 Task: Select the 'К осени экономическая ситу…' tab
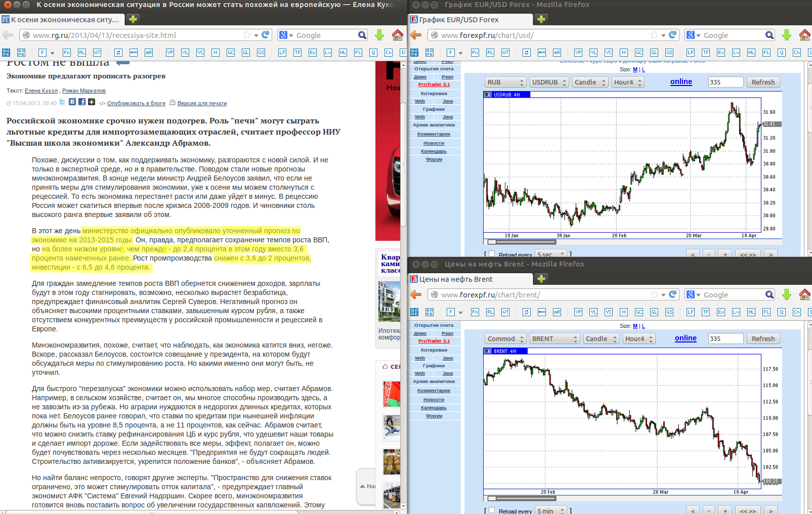pos(62,20)
